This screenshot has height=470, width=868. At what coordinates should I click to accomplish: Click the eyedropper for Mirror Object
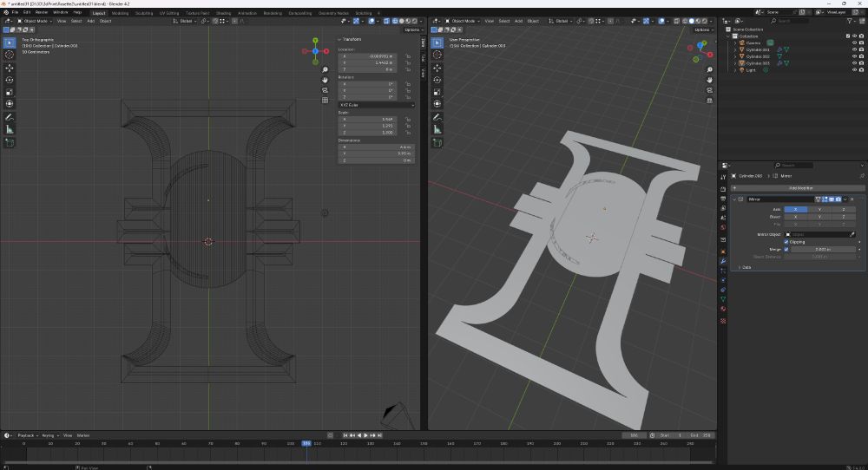click(x=852, y=234)
